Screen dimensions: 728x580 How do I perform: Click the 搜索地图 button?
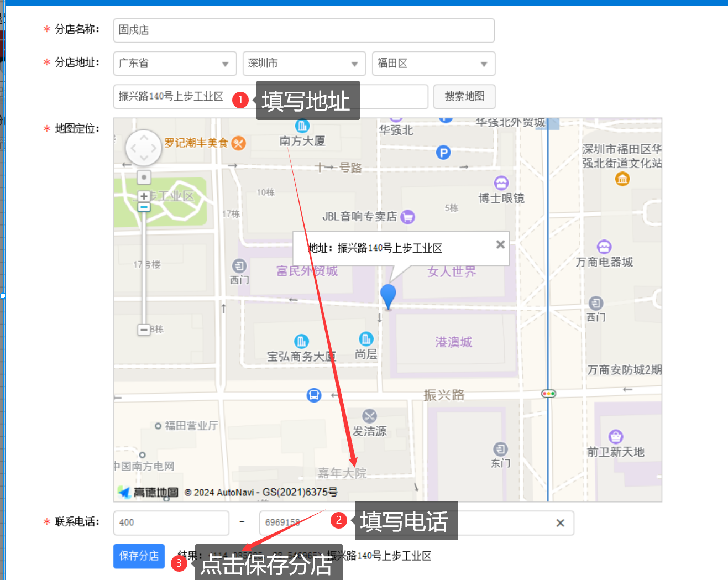464,97
